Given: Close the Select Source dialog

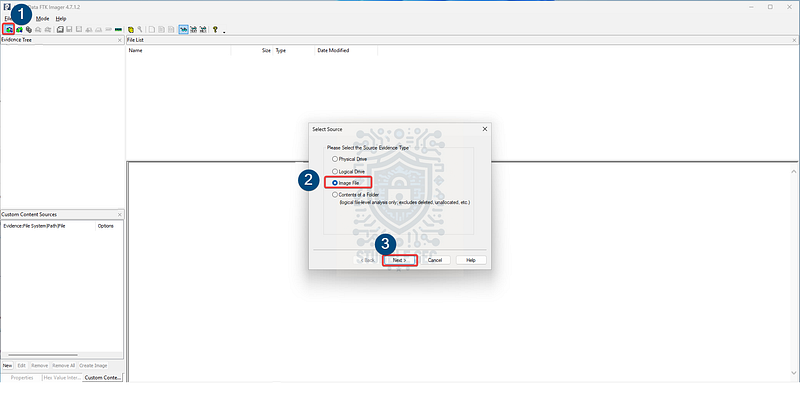Looking at the screenshot, I should coord(485,129).
